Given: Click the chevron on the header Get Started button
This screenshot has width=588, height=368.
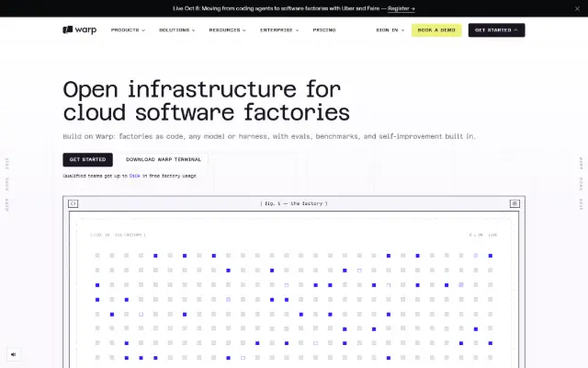Looking at the screenshot, I should pyautogui.click(x=516, y=30).
